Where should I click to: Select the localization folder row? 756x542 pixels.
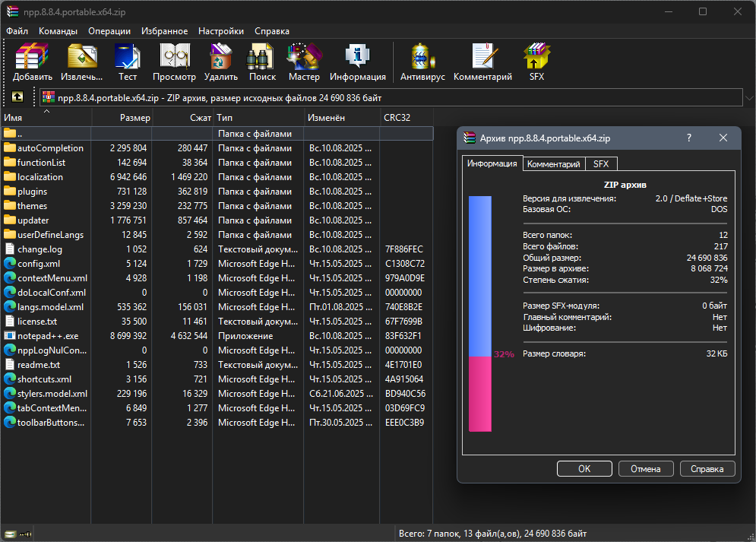tap(217, 176)
